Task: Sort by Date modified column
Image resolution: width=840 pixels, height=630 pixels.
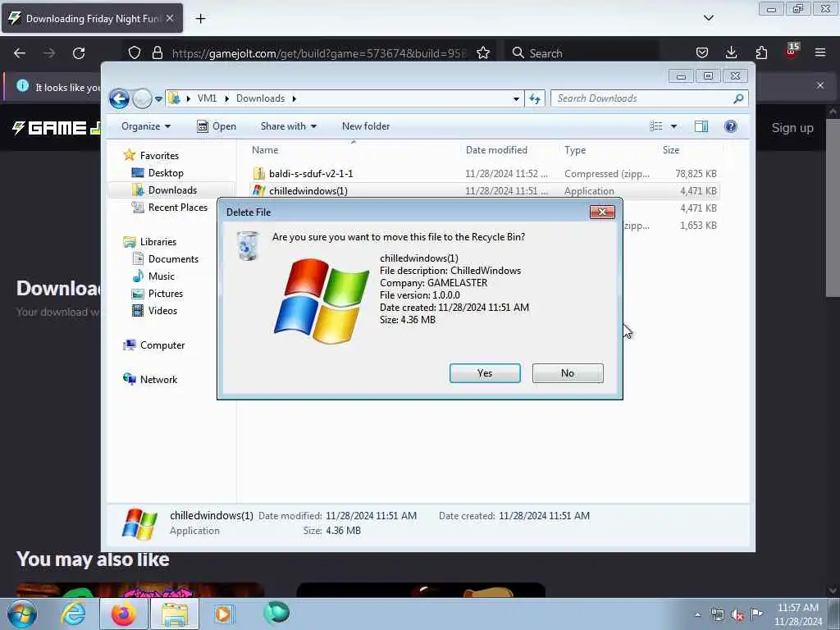Action: [x=496, y=150]
